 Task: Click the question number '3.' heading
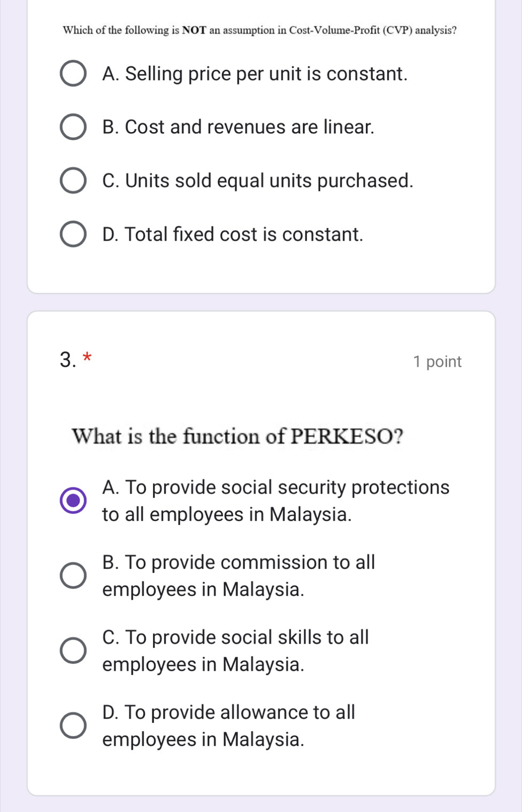point(68,360)
